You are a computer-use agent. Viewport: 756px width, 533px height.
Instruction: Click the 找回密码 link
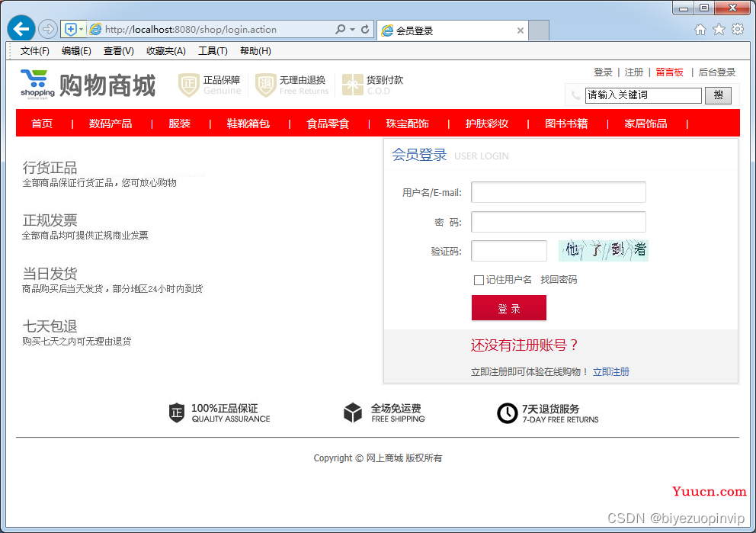559,280
